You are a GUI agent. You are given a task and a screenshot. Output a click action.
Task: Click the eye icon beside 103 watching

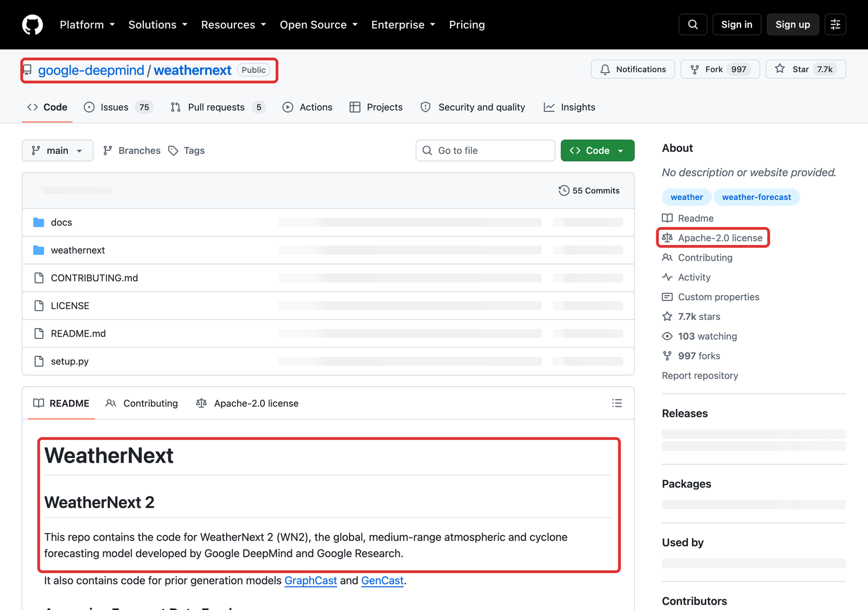[667, 336]
